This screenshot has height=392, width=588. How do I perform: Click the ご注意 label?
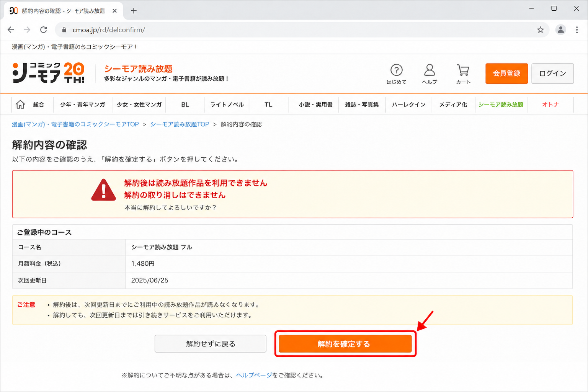(26, 305)
